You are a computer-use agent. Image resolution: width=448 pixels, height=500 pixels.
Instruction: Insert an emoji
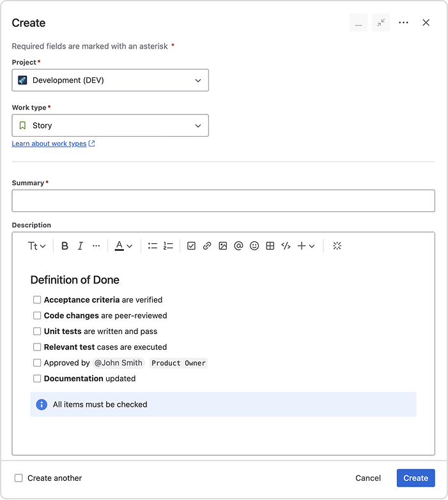point(254,246)
